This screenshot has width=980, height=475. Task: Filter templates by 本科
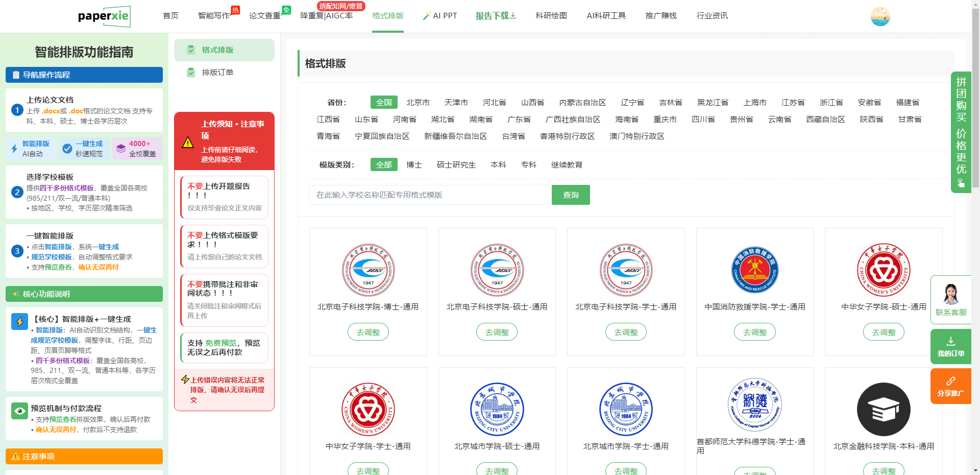pos(498,165)
